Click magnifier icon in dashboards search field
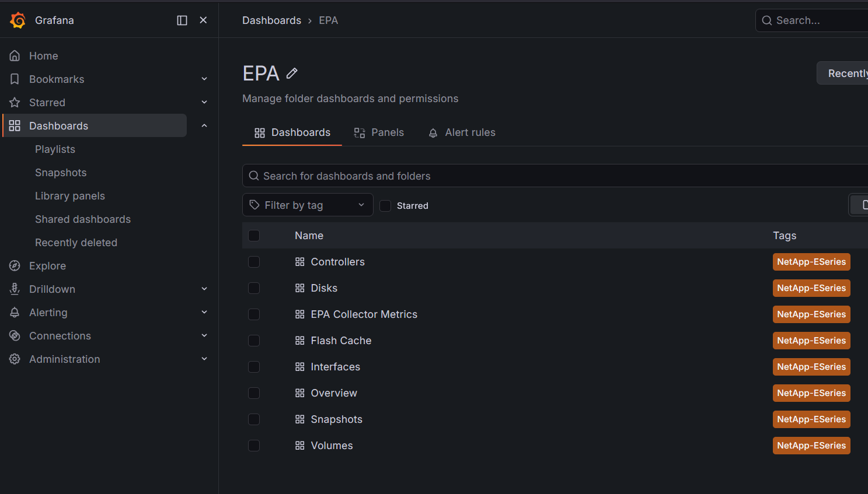 click(x=254, y=176)
